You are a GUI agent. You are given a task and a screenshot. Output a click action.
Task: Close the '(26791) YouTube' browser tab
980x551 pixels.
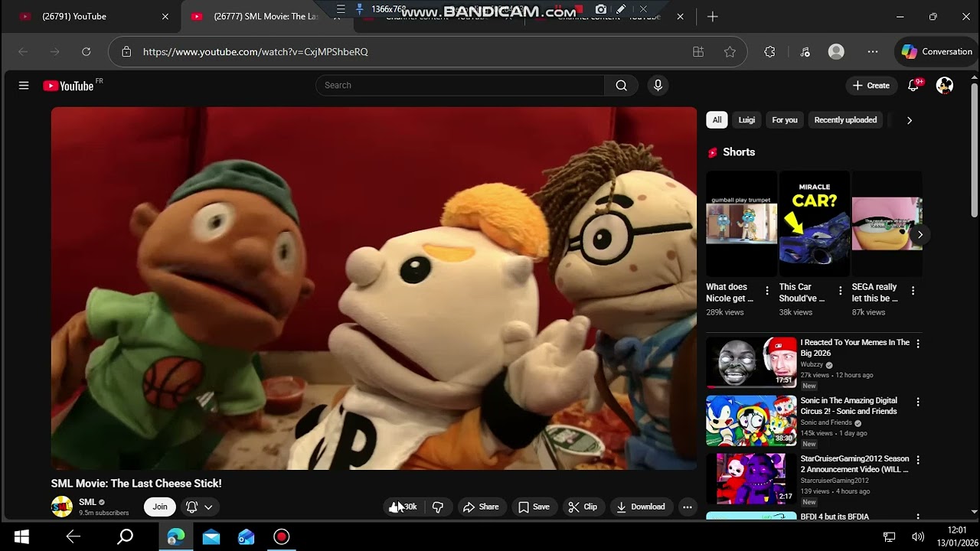click(x=165, y=16)
